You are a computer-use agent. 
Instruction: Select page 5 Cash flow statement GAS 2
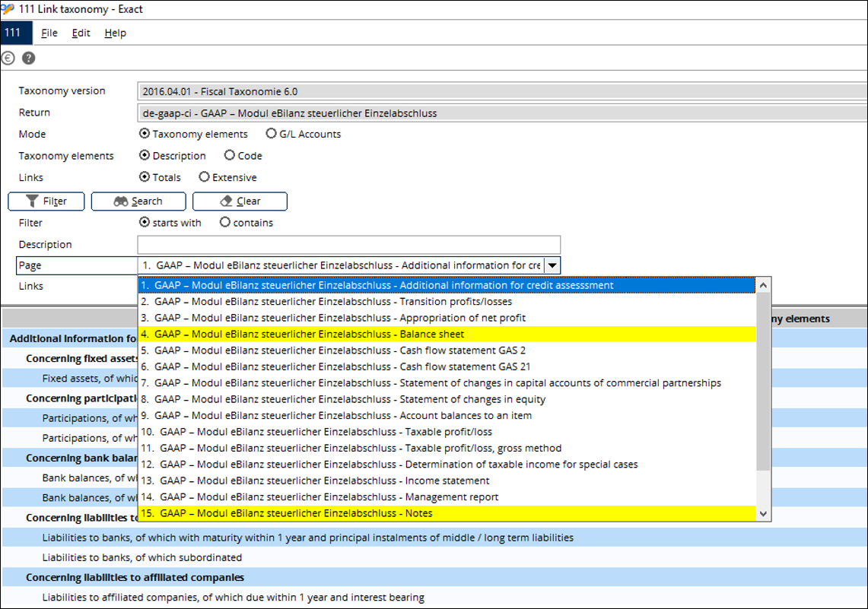447,350
